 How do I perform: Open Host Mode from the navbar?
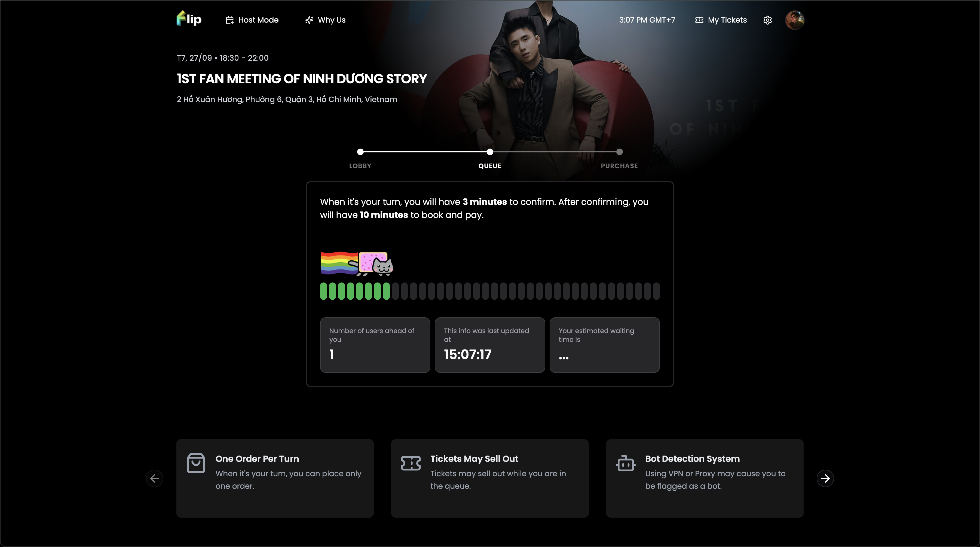click(258, 20)
